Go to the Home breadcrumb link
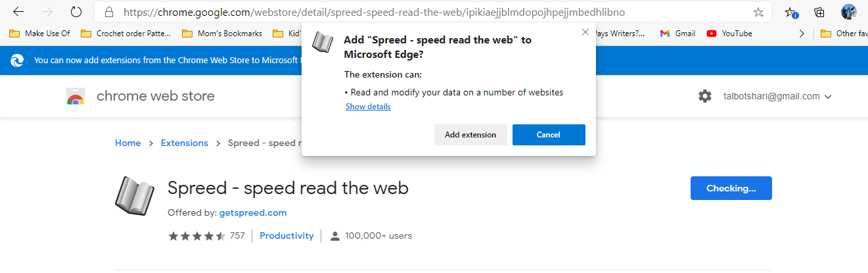 [x=128, y=143]
